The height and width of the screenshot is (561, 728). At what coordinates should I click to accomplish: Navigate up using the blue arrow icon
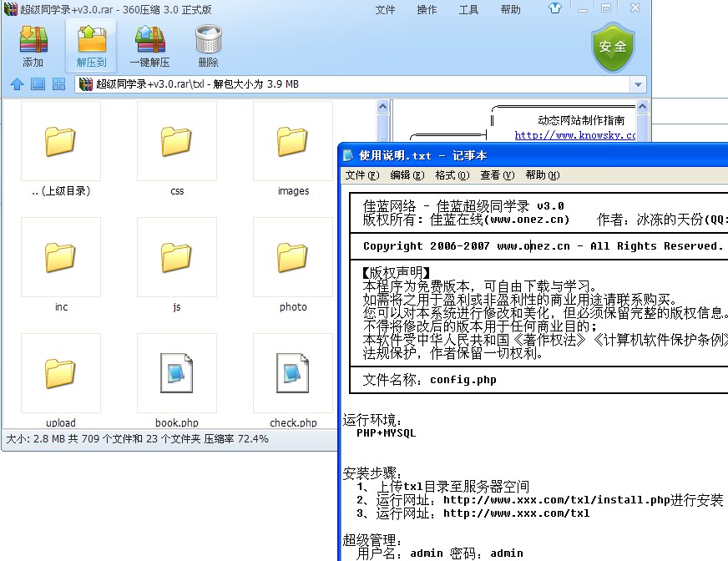click(17, 83)
